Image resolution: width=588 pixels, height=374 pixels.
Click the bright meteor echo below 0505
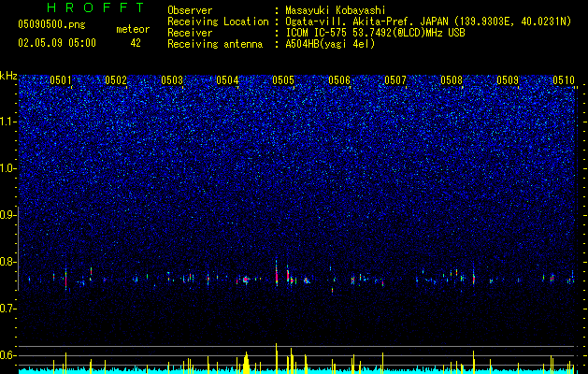277,274
